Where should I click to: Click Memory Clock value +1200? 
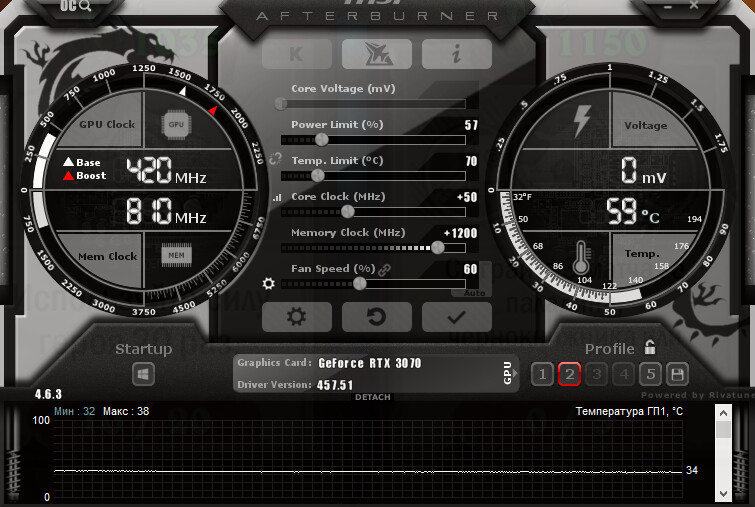(x=460, y=233)
